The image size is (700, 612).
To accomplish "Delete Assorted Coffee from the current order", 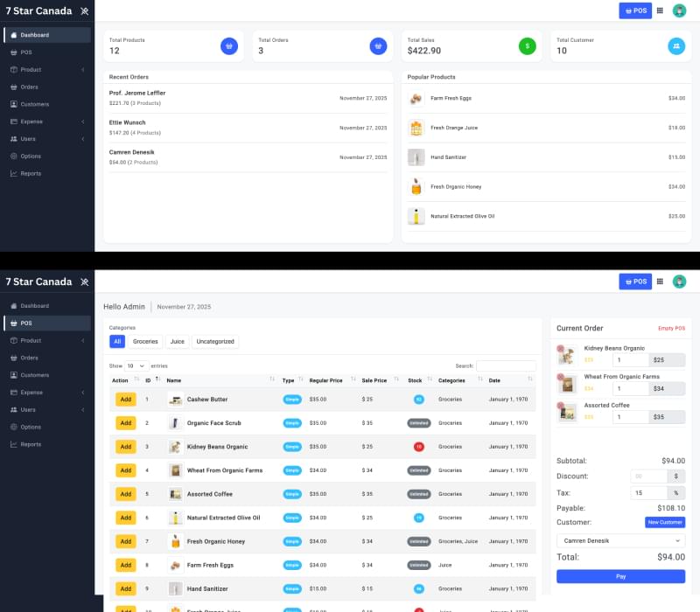I will [x=560, y=406].
